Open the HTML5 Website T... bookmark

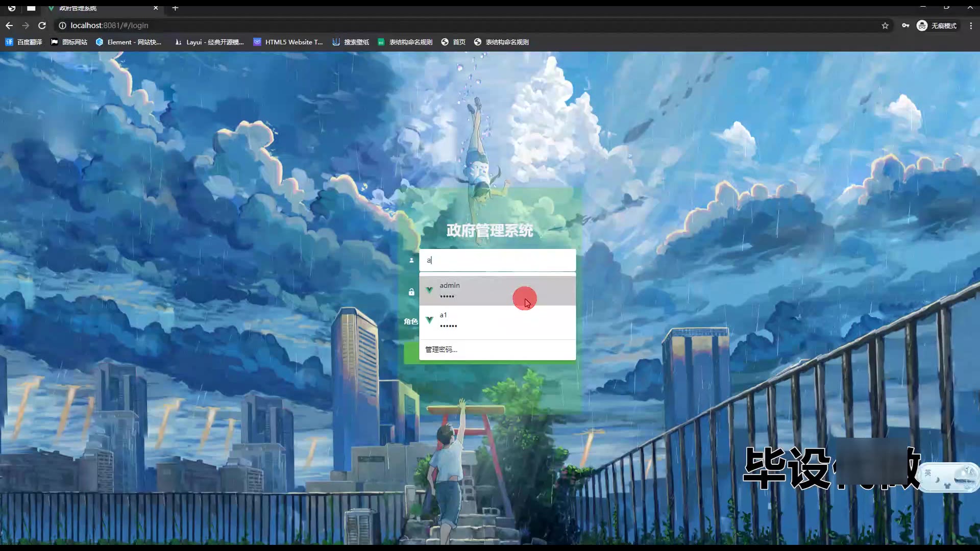click(x=288, y=42)
